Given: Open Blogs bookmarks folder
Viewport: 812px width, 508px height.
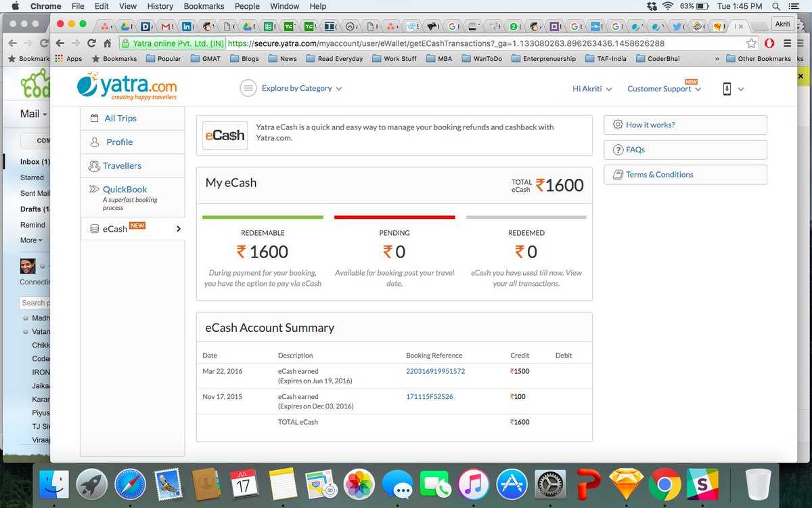Looking at the screenshot, I should 244,59.
